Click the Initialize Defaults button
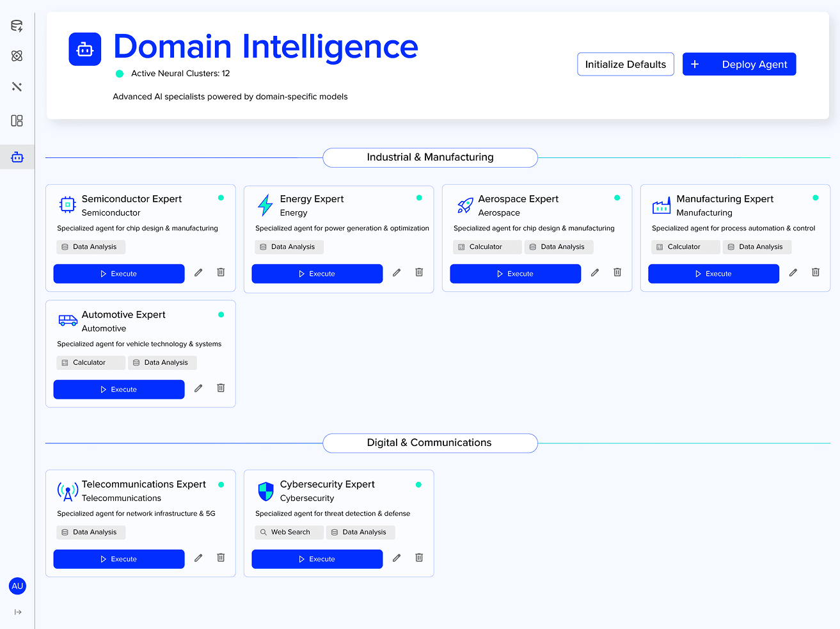 625,64
